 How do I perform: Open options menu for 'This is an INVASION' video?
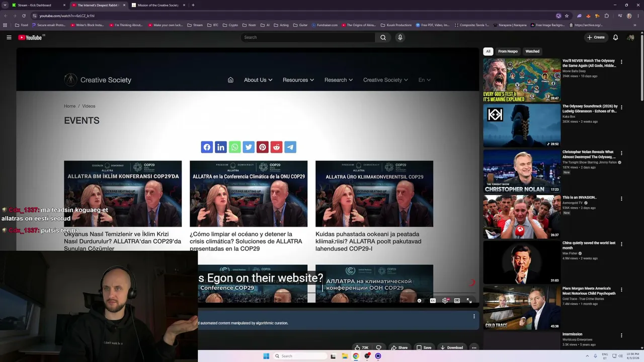click(x=621, y=199)
